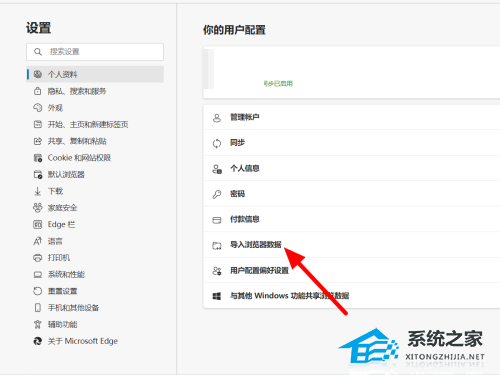This screenshot has height=375, width=500.
Task: Click the Edge 栏 sidebar icon
Action: pyautogui.click(x=38, y=224)
